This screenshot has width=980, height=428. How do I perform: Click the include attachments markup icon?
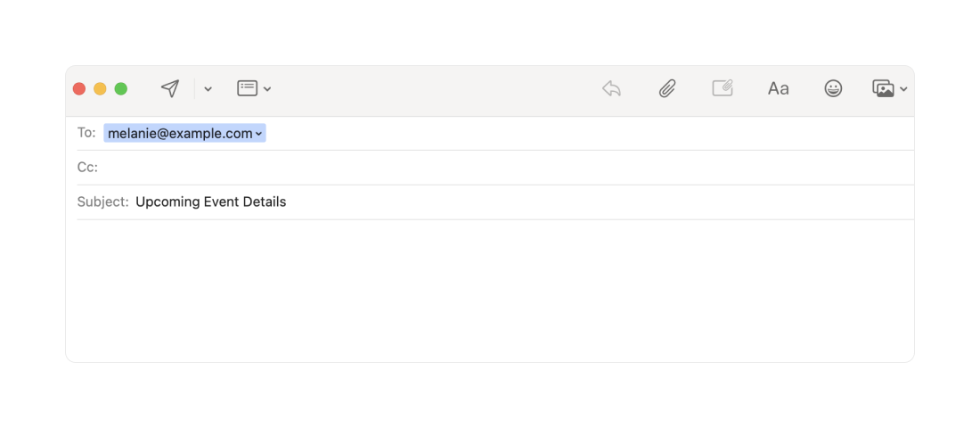(723, 88)
